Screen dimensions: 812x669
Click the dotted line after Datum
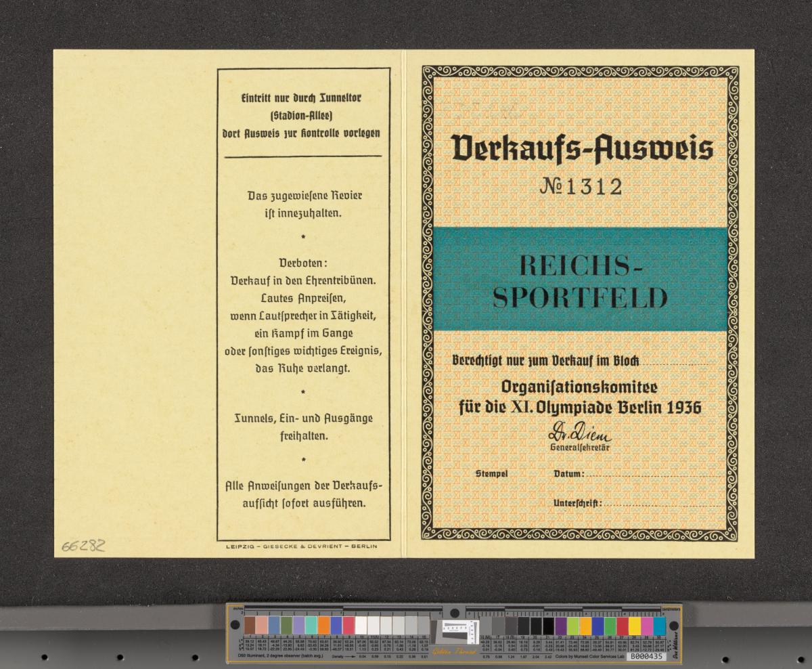click(x=653, y=475)
